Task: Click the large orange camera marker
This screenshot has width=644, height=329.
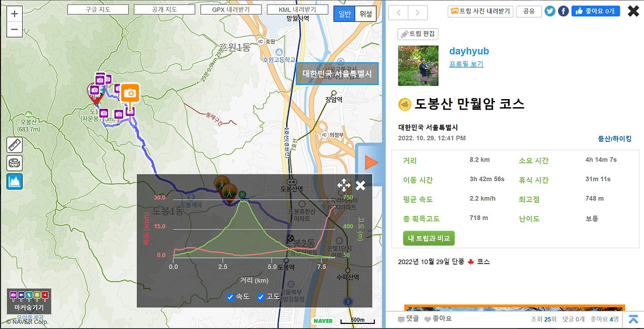Action: click(130, 94)
